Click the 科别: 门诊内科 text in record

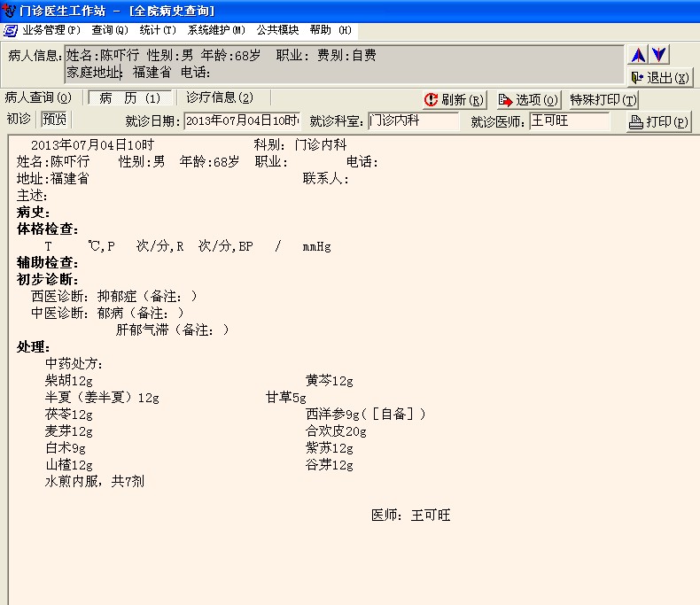point(300,144)
